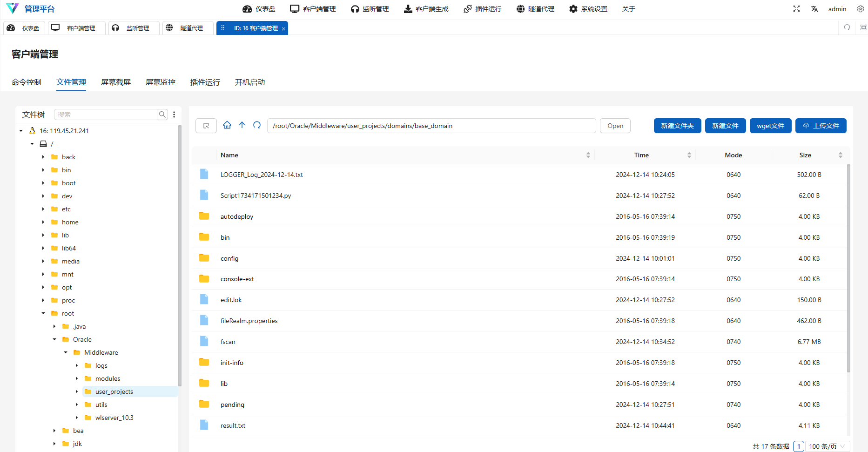Open the language switcher icon

pyautogui.click(x=814, y=9)
